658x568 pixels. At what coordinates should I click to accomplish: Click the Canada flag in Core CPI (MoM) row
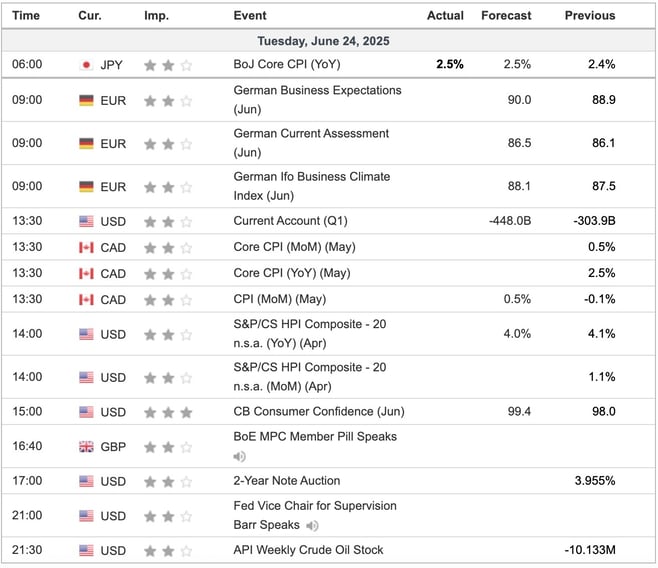(86, 248)
